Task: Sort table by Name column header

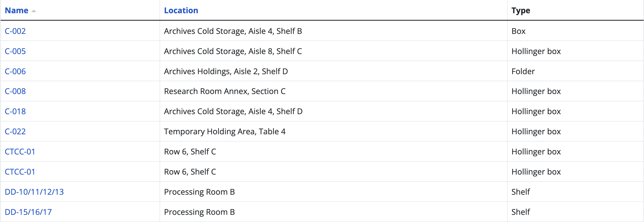Action: click(x=17, y=10)
